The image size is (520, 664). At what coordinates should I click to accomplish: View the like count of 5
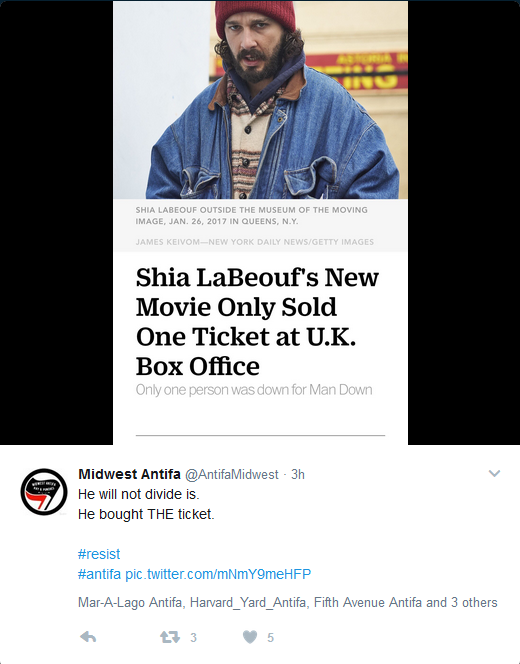pos(271,637)
